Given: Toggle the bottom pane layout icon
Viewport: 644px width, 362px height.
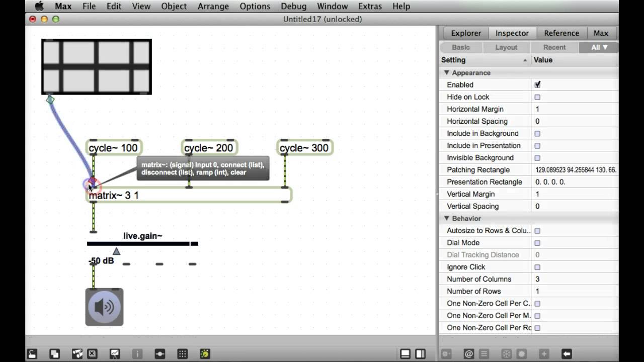Looking at the screenshot, I should 405,354.
